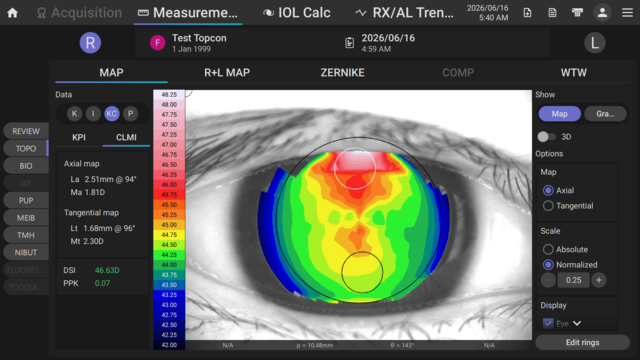Select the right eye R button
Image resolution: width=640 pixels, height=360 pixels.
pos(90,42)
